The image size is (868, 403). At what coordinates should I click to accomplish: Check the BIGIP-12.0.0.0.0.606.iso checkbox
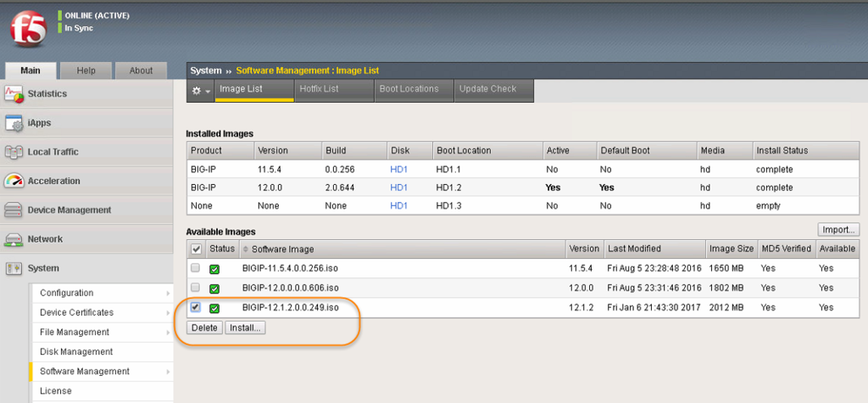[x=195, y=288]
